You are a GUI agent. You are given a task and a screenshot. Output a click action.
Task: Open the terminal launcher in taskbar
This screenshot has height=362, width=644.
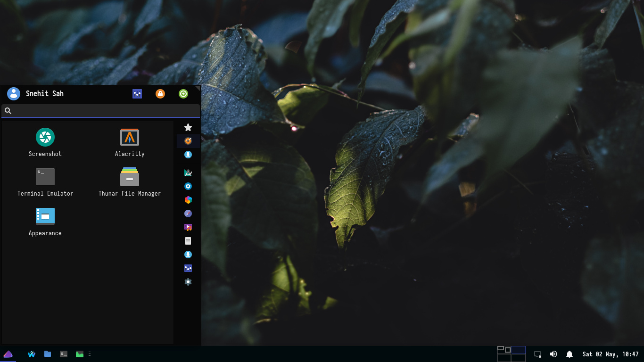click(64, 354)
